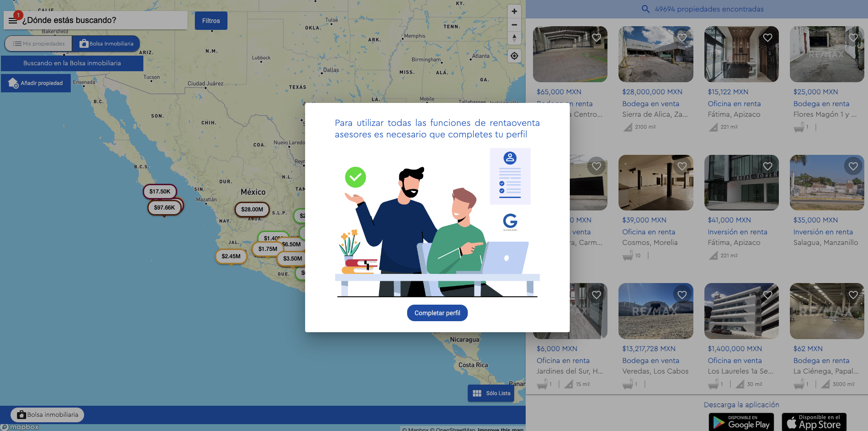The image size is (868, 431).
Task: Expand the $28.00M map price marker
Action: point(252,210)
